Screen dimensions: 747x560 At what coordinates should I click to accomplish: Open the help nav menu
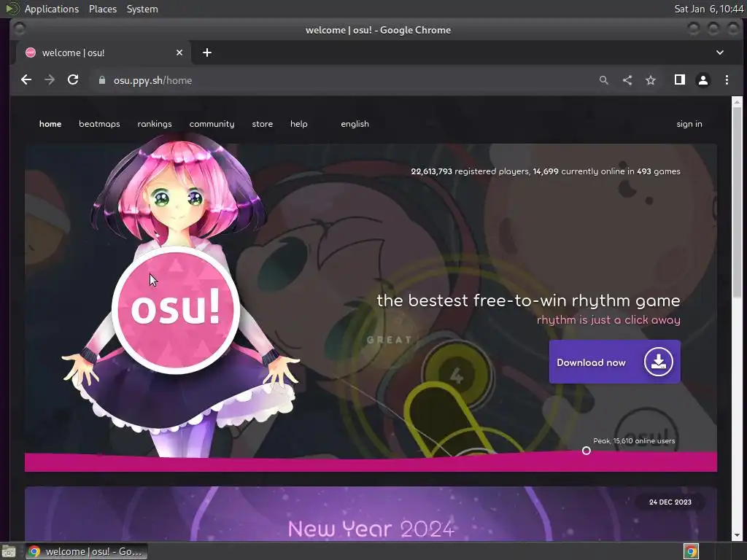[x=299, y=124]
